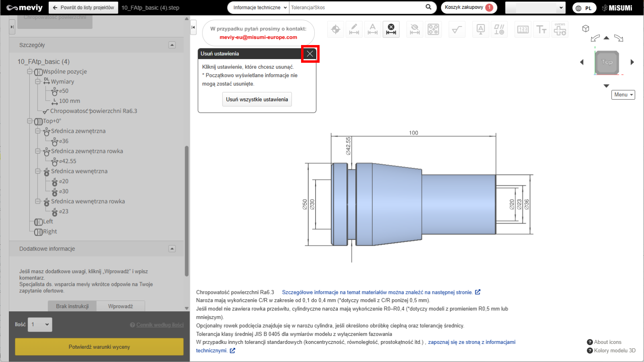Collapse the Szczegóły section
This screenshot has width=644, height=362.
pos(172,45)
